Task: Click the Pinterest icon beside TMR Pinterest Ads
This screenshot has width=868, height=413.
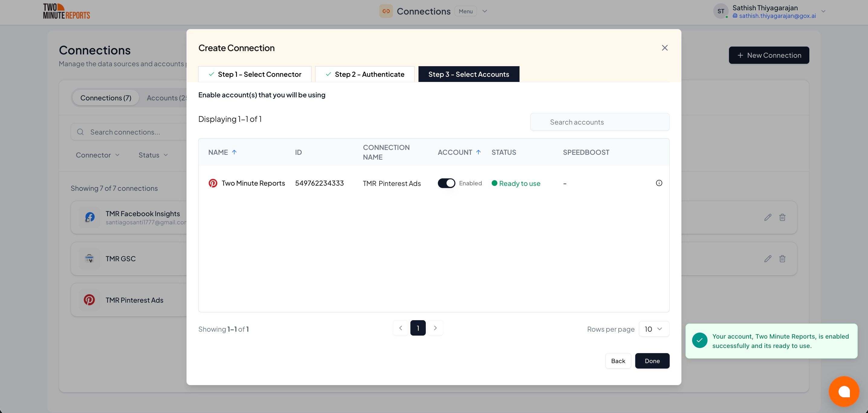Action: pyautogui.click(x=89, y=300)
